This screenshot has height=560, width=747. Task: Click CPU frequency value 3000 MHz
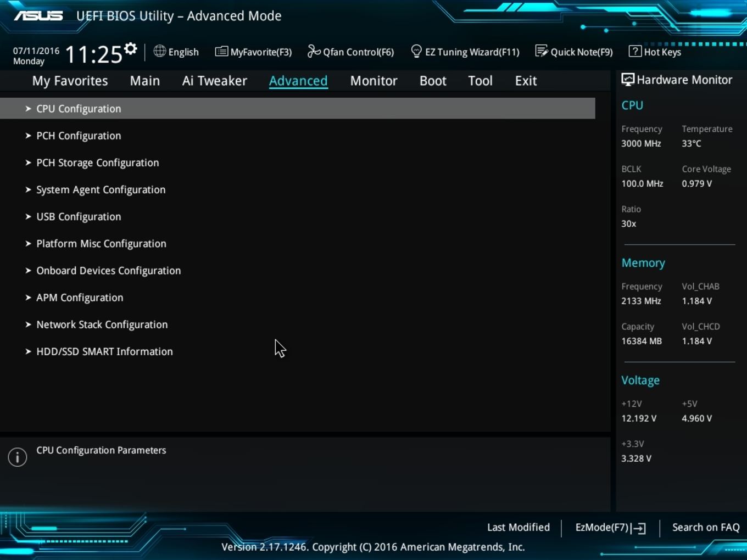tap(641, 143)
